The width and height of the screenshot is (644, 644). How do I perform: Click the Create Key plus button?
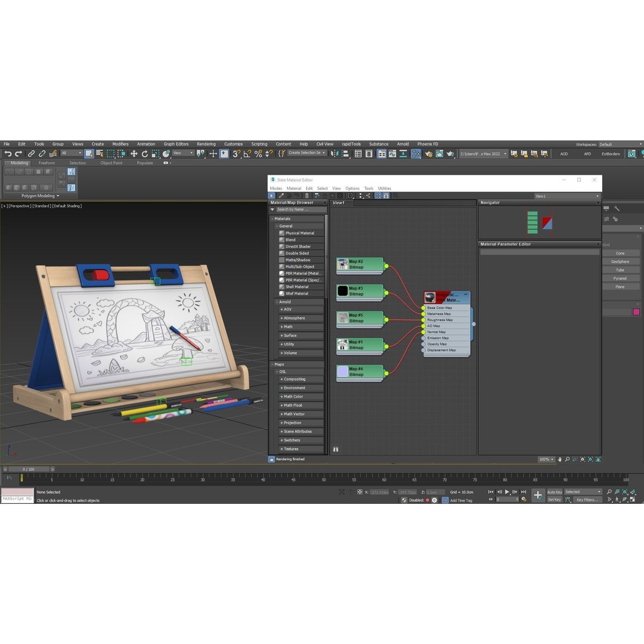[538, 496]
